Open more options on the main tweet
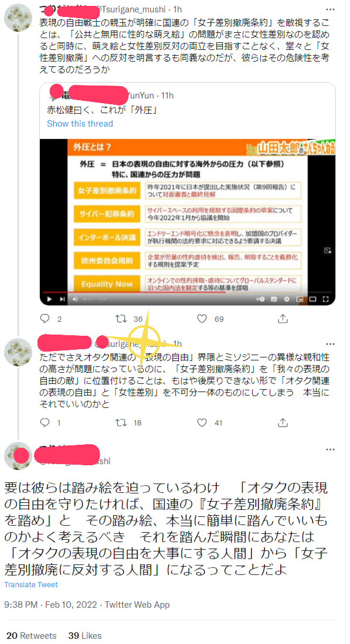The image size is (350, 644). (330, 449)
